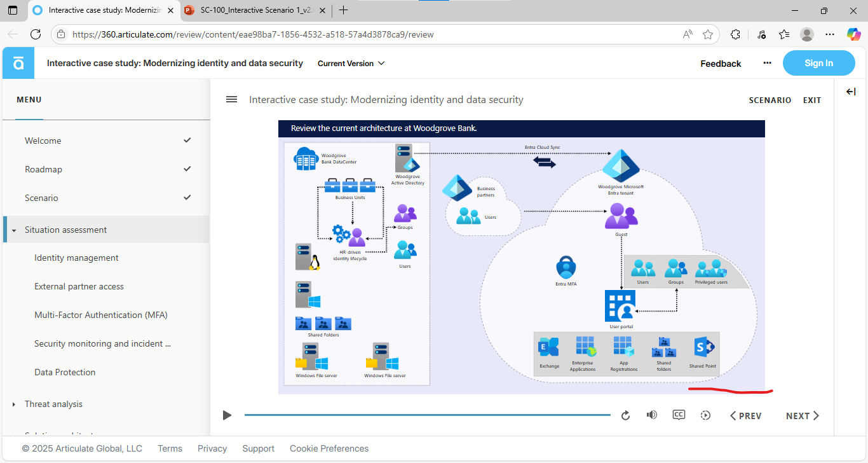868x463 pixels.
Task: Open the favorites list icon
Action: [x=784, y=34]
